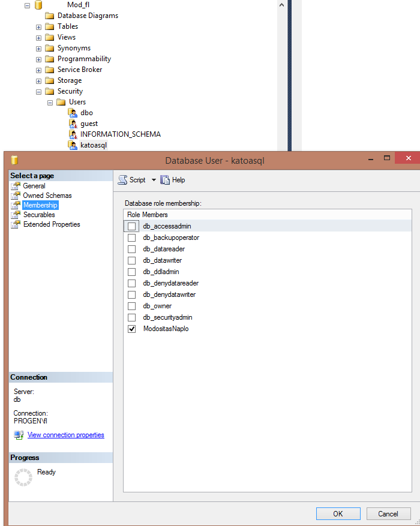This screenshot has width=420, height=526.
Task: Toggle the db_owner checkbox
Action: pos(132,306)
